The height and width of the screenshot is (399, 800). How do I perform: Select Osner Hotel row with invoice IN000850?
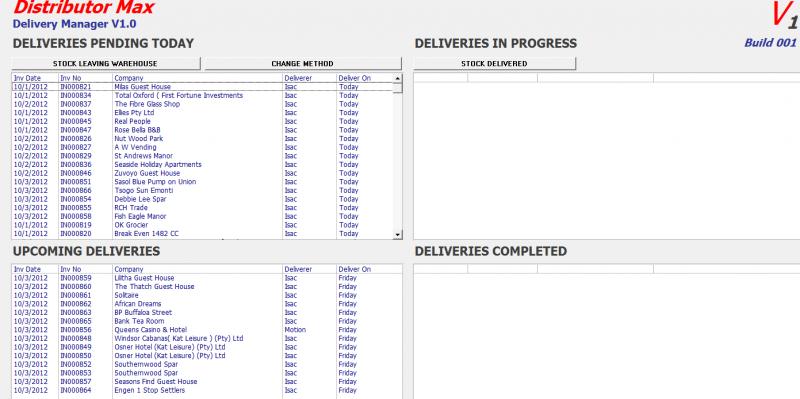[x=207, y=356]
